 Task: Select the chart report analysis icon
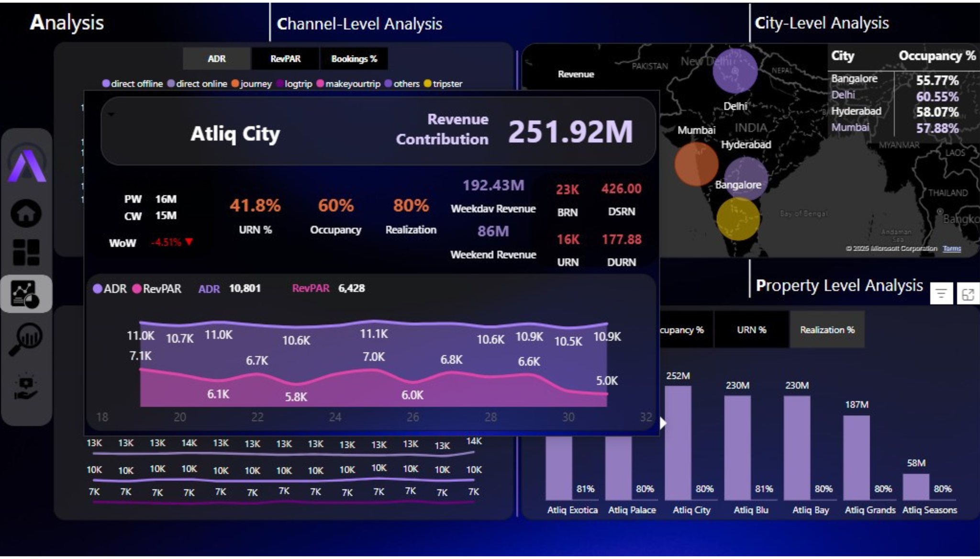click(x=26, y=293)
